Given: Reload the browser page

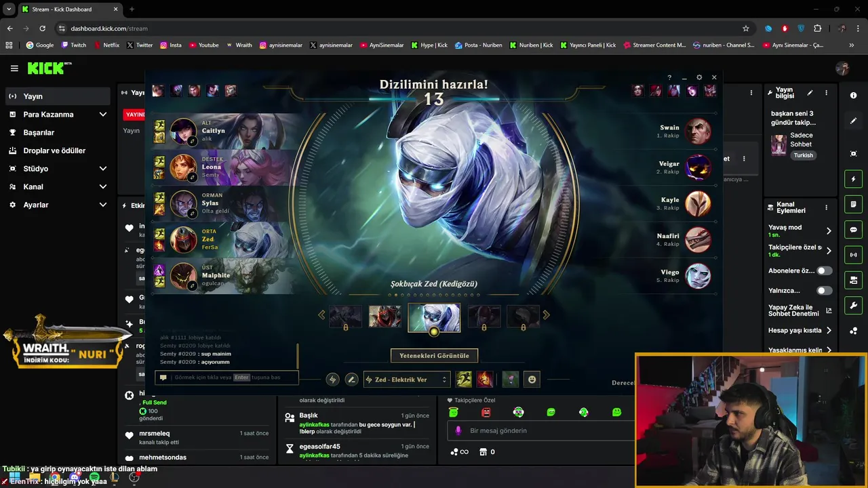Looking at the screenshot, I should coord(42,28).
